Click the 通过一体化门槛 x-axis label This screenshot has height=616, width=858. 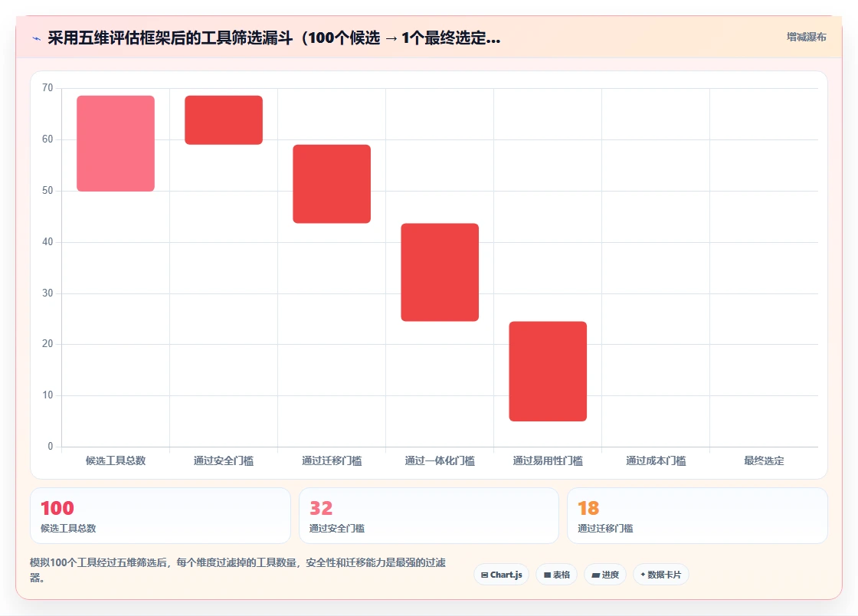(440, 460)
